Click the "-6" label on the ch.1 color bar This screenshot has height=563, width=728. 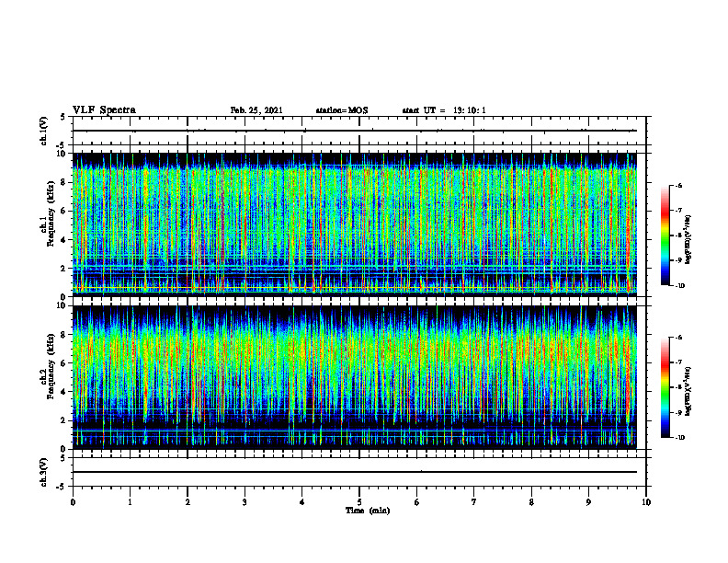(678, 185)
